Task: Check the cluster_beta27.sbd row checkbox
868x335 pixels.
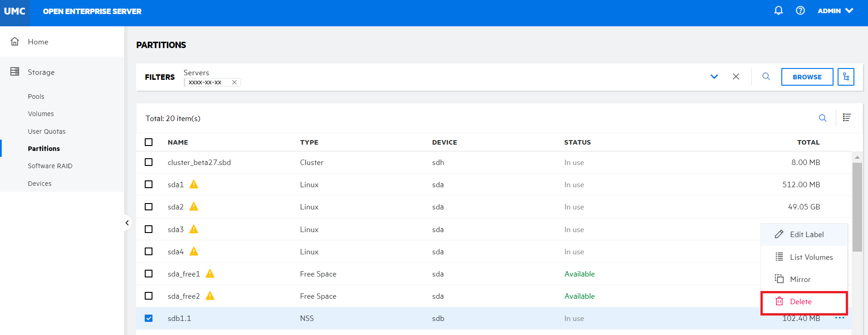Action: point(148,162)
